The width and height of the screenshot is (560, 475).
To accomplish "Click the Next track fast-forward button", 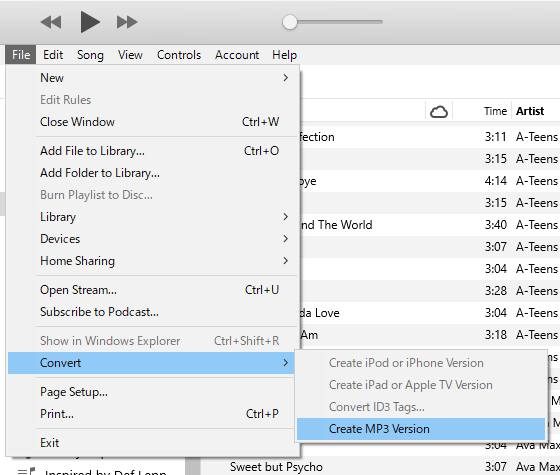I will [x=127, y=22].
